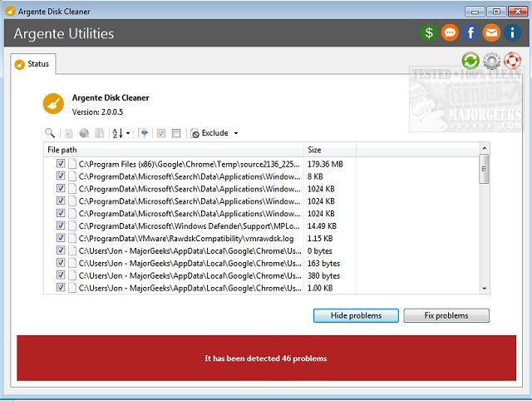Click the file list scrollbar thumb
The image size is (532, 401).
[x=484, y=169]
